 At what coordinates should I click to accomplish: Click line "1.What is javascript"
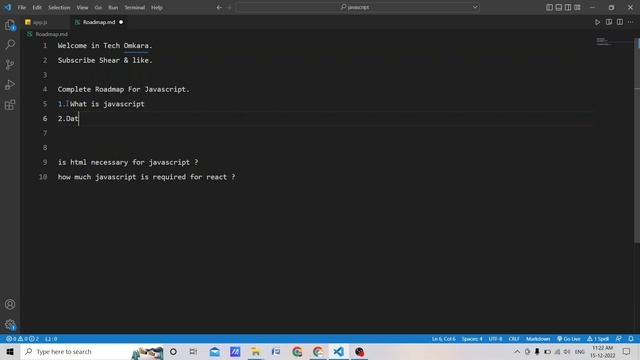(101, 104)
